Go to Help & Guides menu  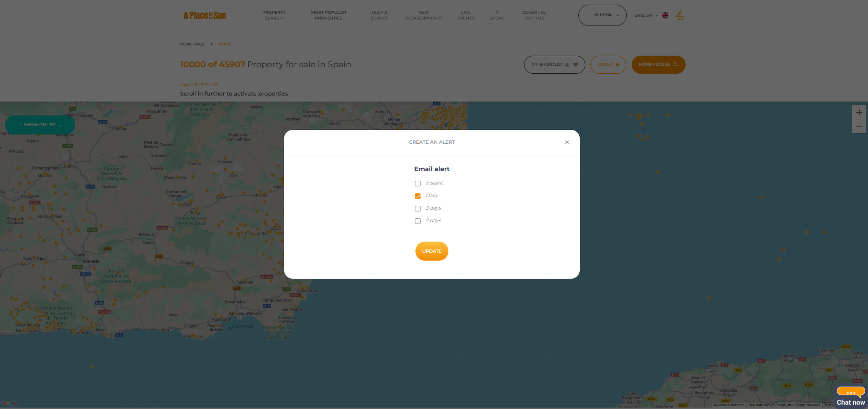(379, 15)
